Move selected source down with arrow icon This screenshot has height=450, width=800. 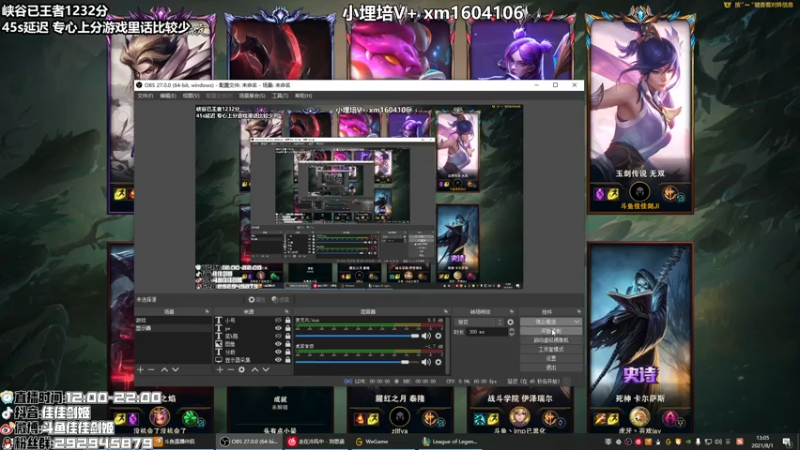pyautogui.click(x=266, y=369)
